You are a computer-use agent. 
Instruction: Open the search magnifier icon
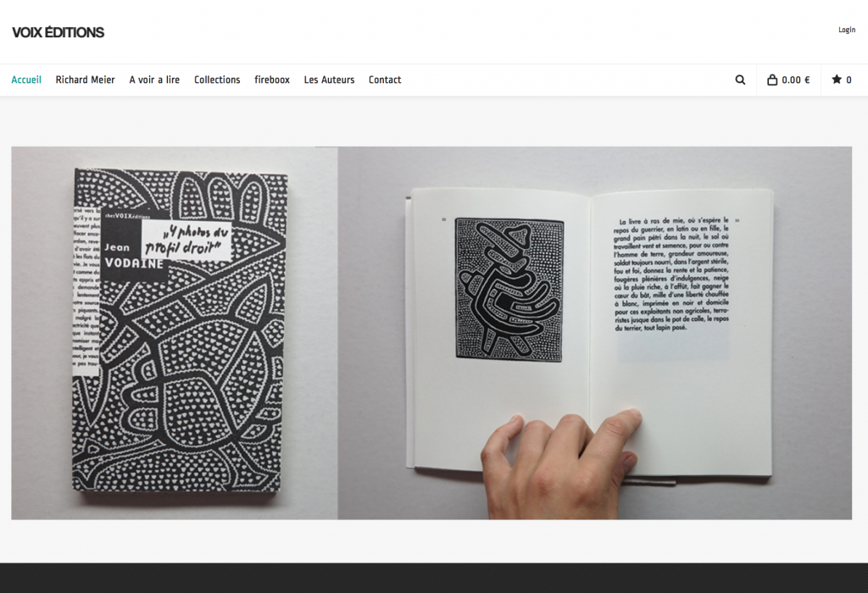point(740,80)
